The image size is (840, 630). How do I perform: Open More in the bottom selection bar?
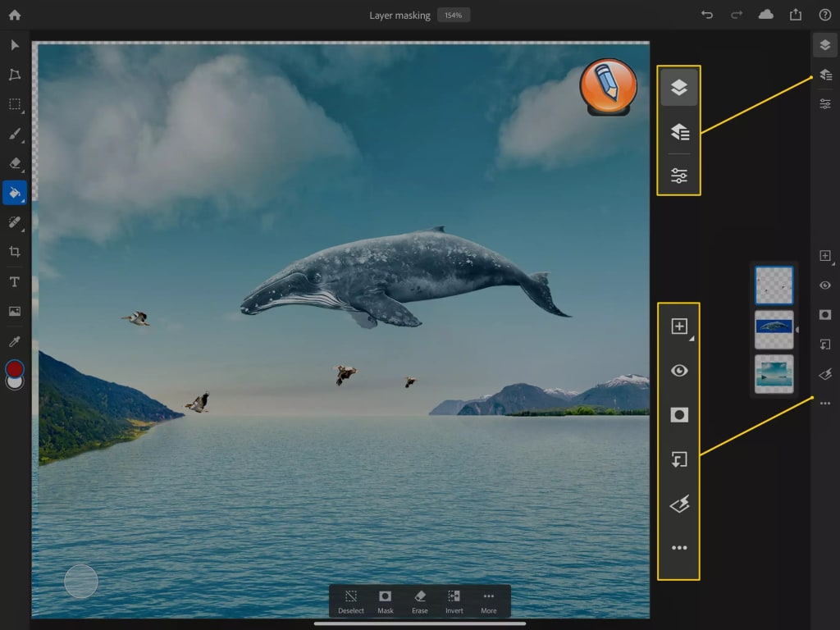[489, 601]
